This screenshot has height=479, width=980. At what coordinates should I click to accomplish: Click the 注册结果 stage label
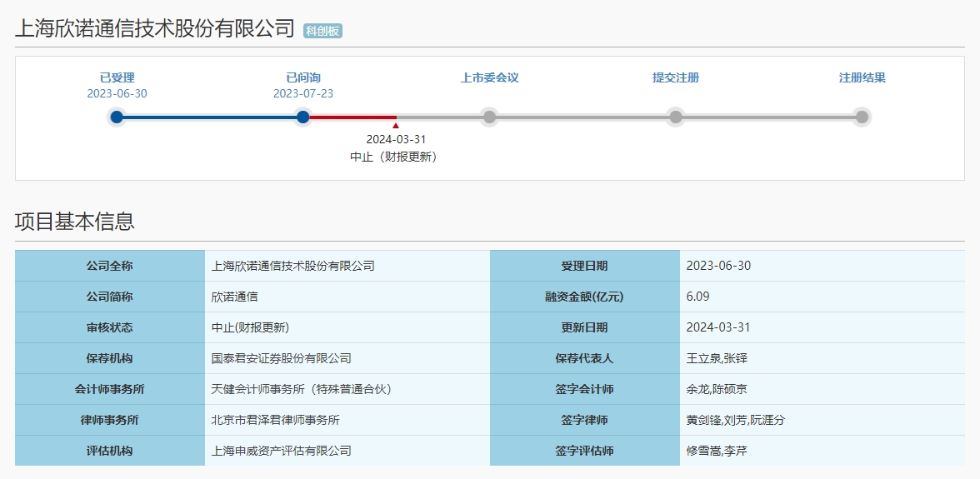pyautogui.click(x=862, y=78)
